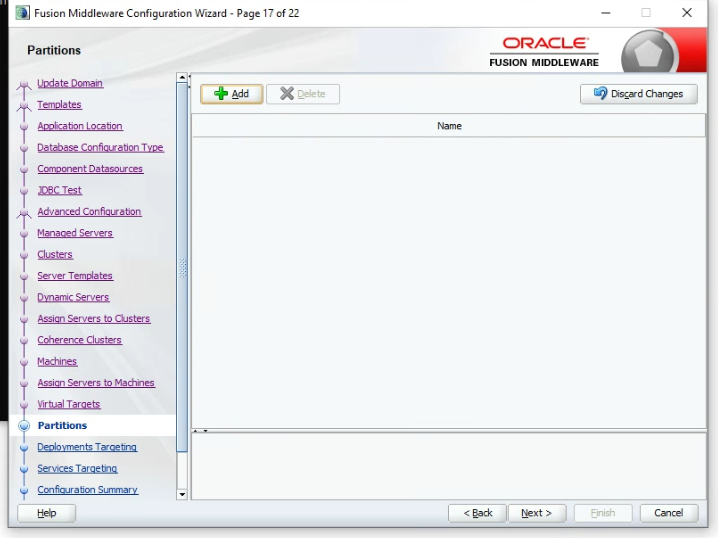Open Database Configuration Type step

(x=100, y=147)
